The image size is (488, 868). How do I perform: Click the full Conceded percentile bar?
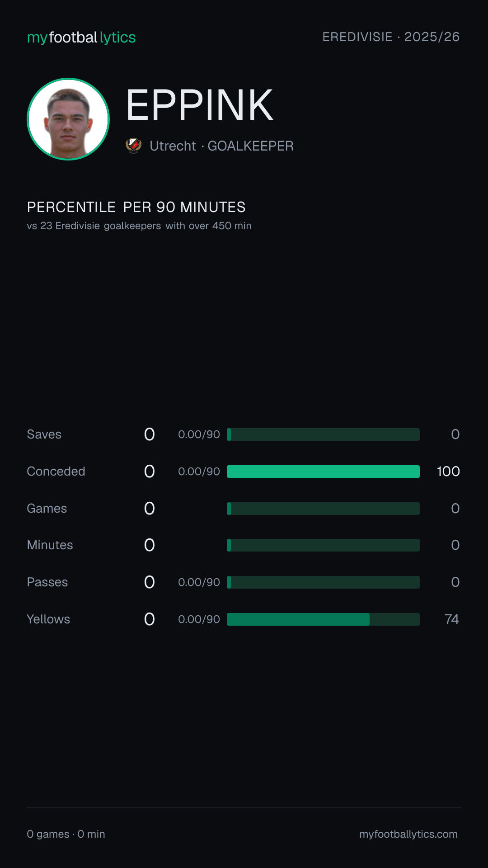323,472
